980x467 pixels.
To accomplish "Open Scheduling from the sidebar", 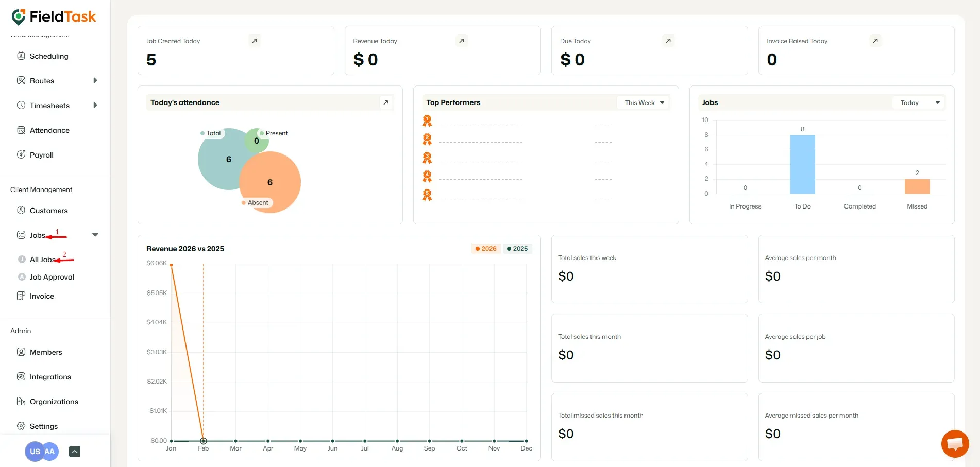I will [x=49, y=56].
